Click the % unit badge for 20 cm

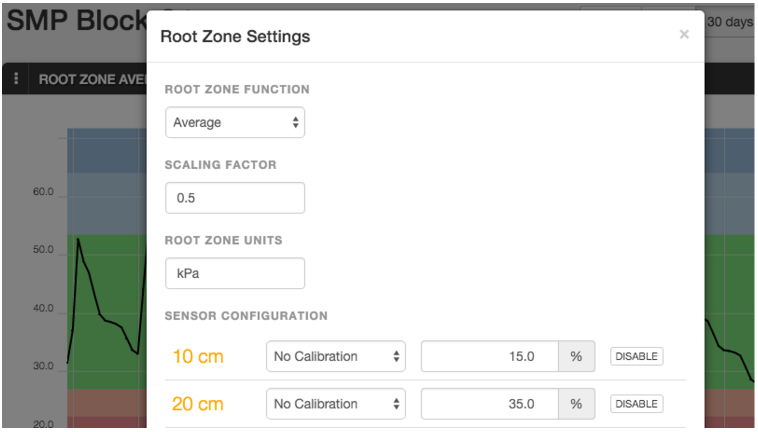(576, 404)
